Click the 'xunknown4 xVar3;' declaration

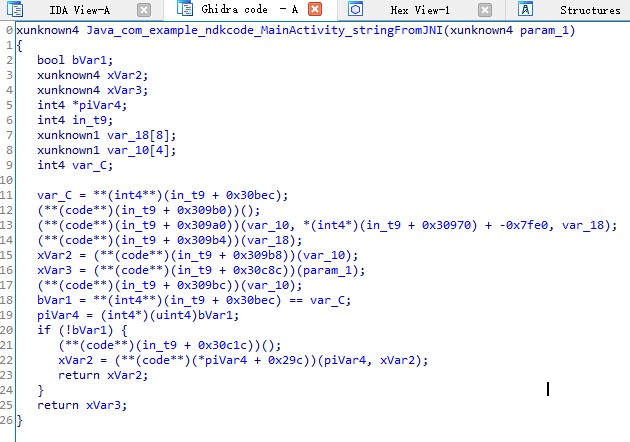click(92, 90)
